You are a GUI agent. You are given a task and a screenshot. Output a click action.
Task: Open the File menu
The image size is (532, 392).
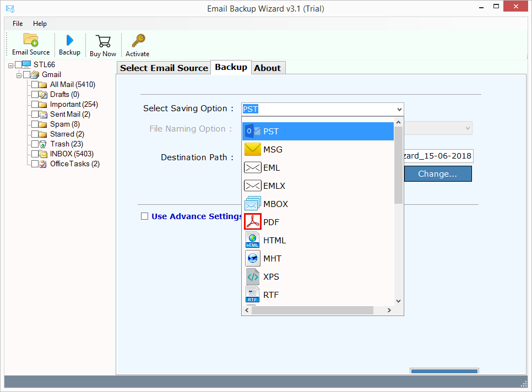point(18,23)
